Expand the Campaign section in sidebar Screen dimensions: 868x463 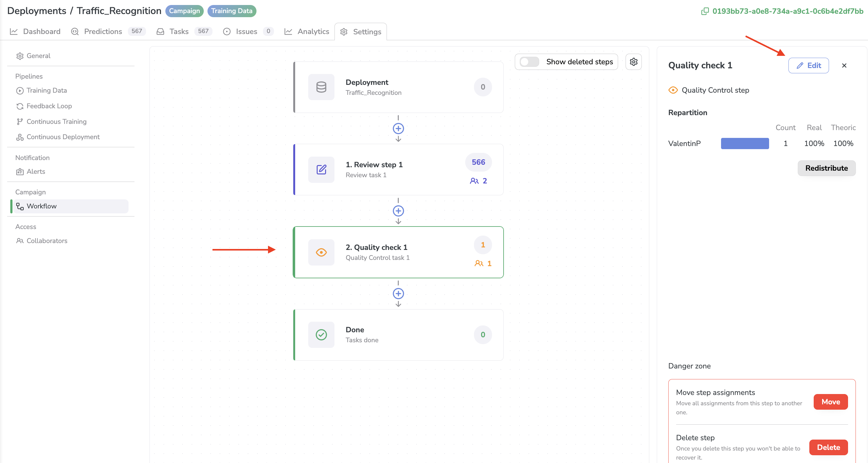31,192
